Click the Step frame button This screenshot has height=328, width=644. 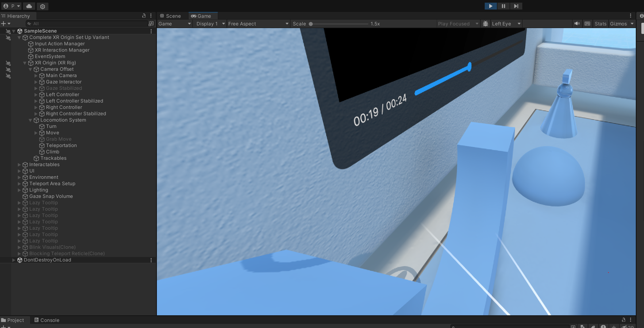pos(516,6)
